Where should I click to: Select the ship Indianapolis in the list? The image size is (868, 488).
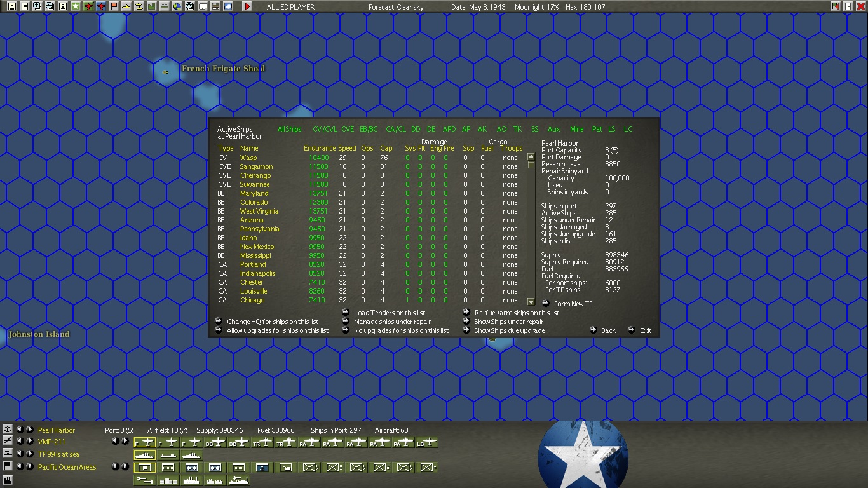[257, 273]
